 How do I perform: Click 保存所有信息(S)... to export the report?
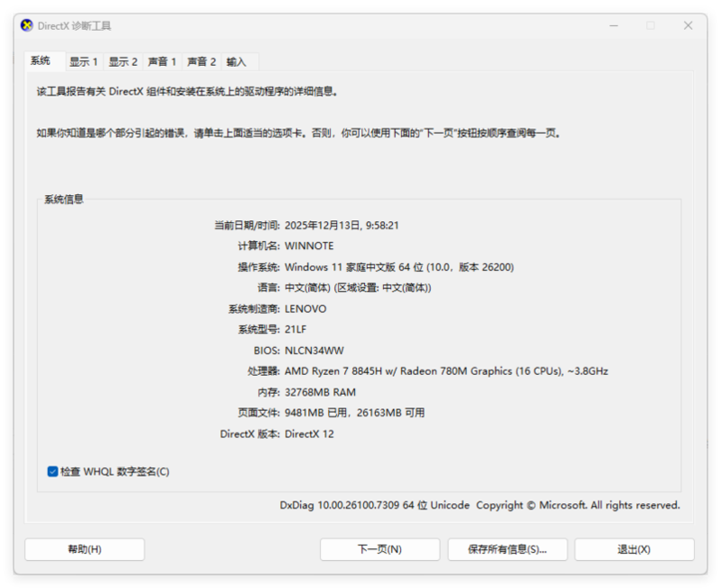(x=507, y=549)
